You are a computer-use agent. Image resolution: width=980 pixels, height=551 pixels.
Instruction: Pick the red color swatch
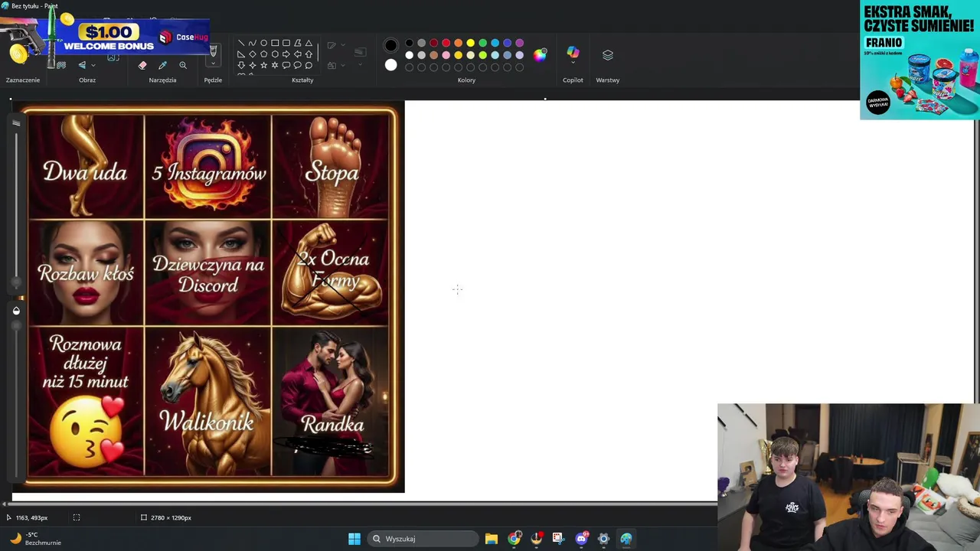446,43
